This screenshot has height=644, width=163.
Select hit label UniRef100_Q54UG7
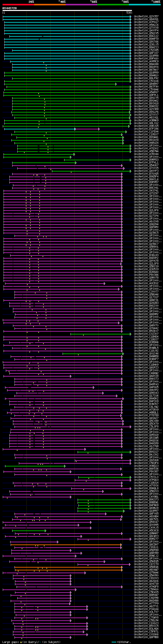pyautogui.click(x=146, y=165)
